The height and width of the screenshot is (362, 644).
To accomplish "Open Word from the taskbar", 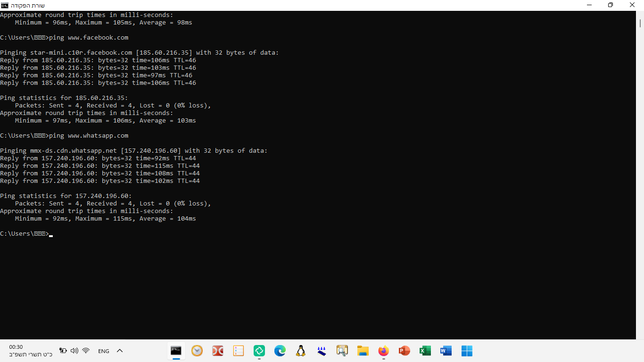I will [446, 351].
